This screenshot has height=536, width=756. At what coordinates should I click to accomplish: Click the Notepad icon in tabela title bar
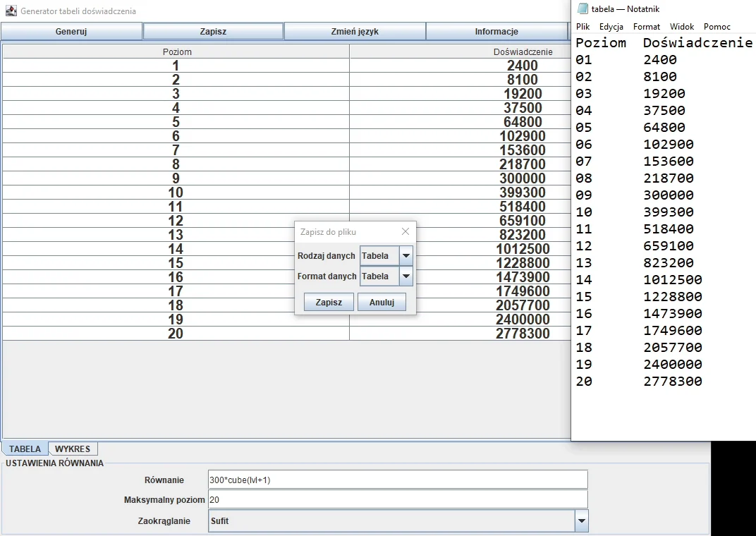click(x=582, y=8)
